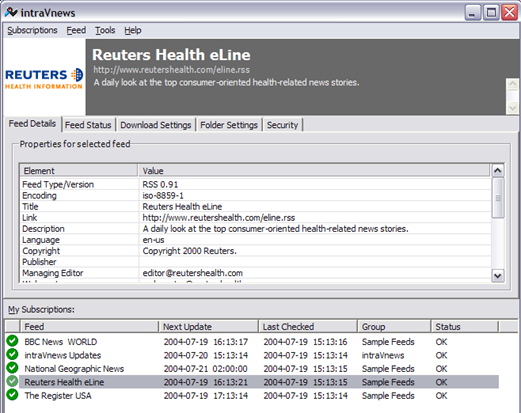Screen dimensions: 521x413
Task: Sort subscriptions by the Status column
Action: (465, 327)
